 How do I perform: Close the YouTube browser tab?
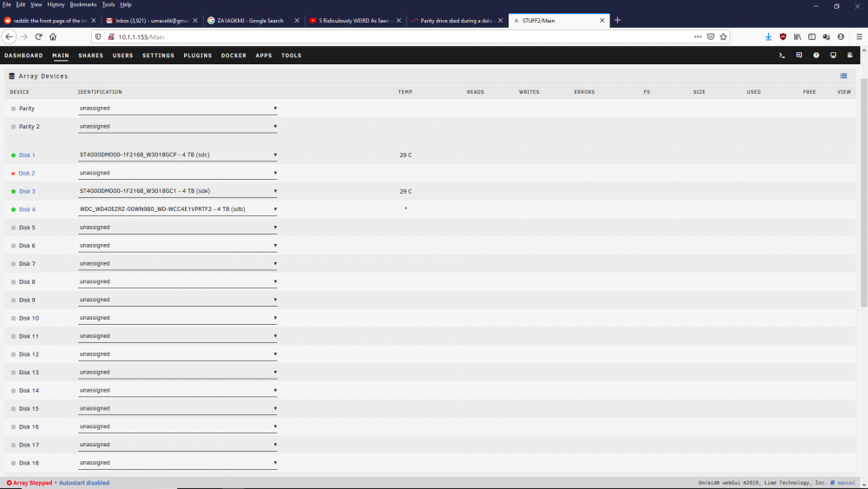[x=398, y=21]
